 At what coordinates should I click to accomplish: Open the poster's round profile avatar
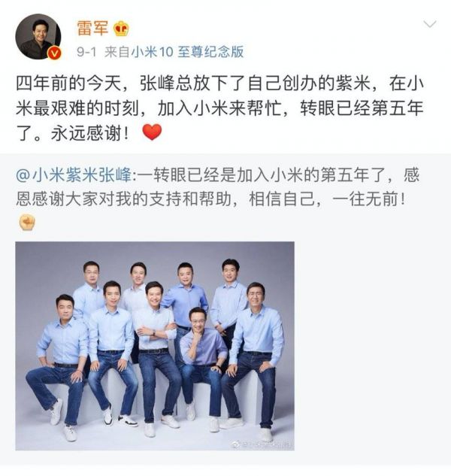(x=38, y=36)
